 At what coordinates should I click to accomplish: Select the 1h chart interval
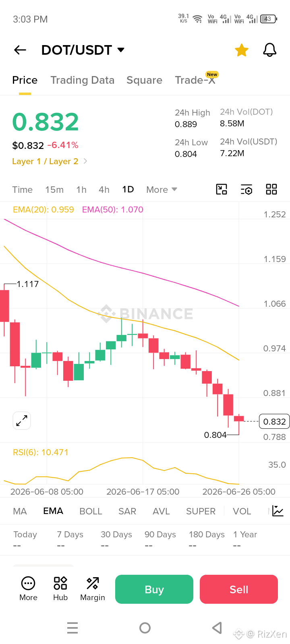click(x=81, y=190)
